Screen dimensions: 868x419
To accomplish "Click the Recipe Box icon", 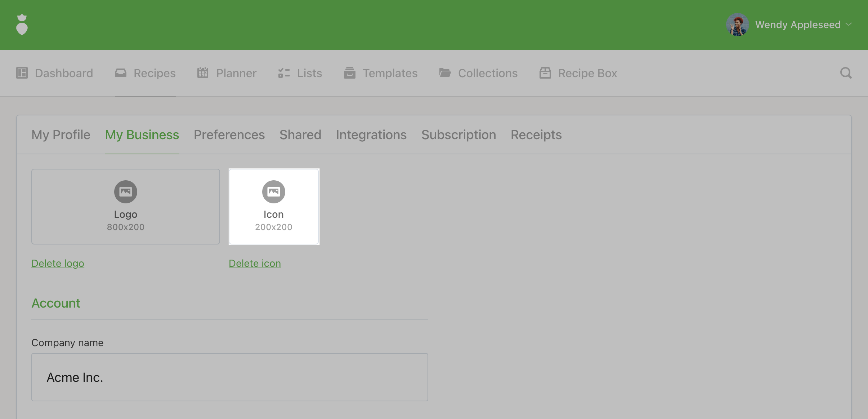I will tap(545, 73).
